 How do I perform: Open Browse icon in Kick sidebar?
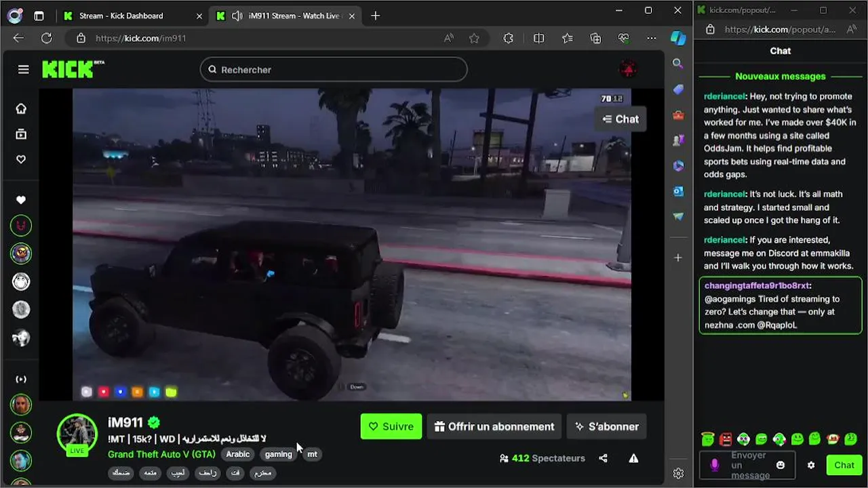[21, 134]
